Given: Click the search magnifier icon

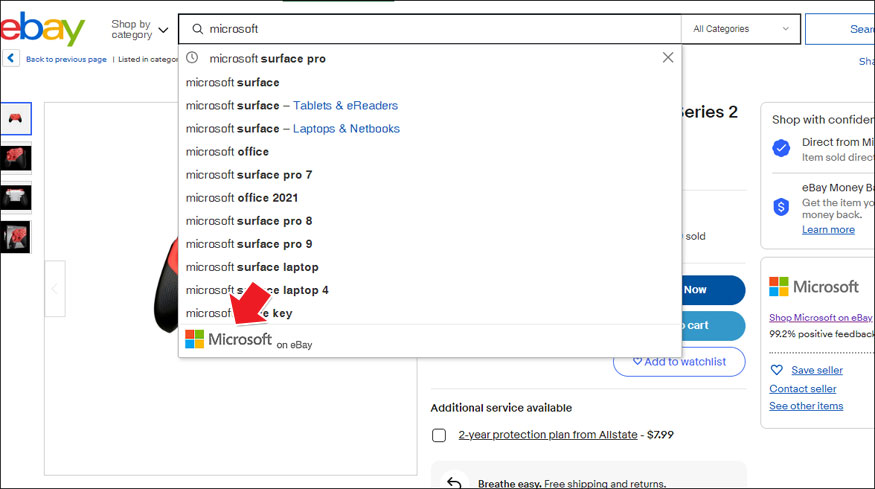Looking at the screenshot, I should 198,29.
